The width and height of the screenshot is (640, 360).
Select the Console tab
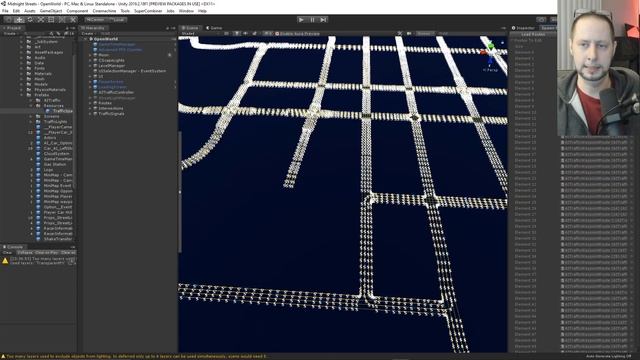13,247
